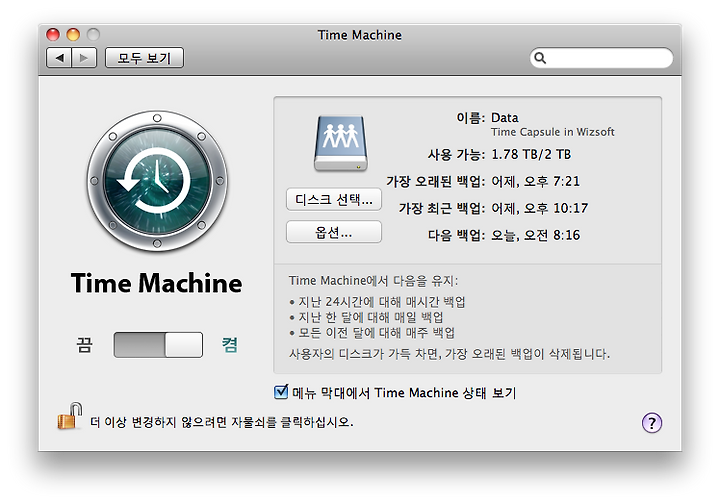Click the disk name Data
This screenshot has height=504, width=720.
(505, 118)
